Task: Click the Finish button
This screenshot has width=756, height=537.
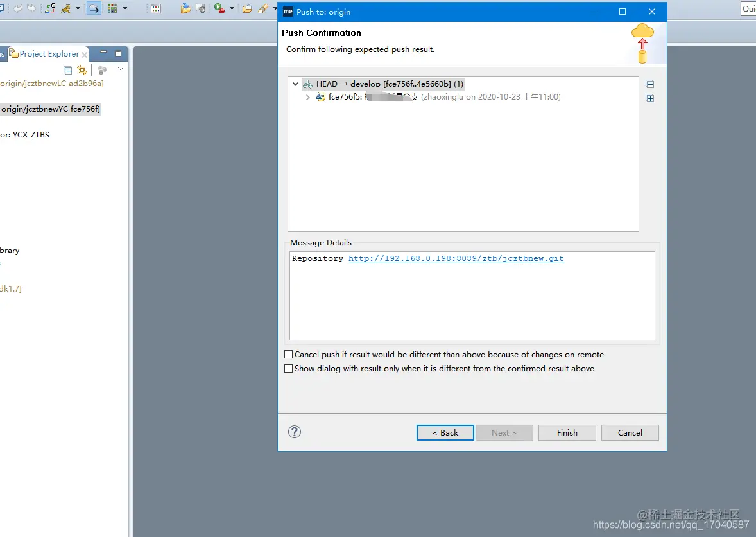Action: pyautogui.click(x=567, y=433)
